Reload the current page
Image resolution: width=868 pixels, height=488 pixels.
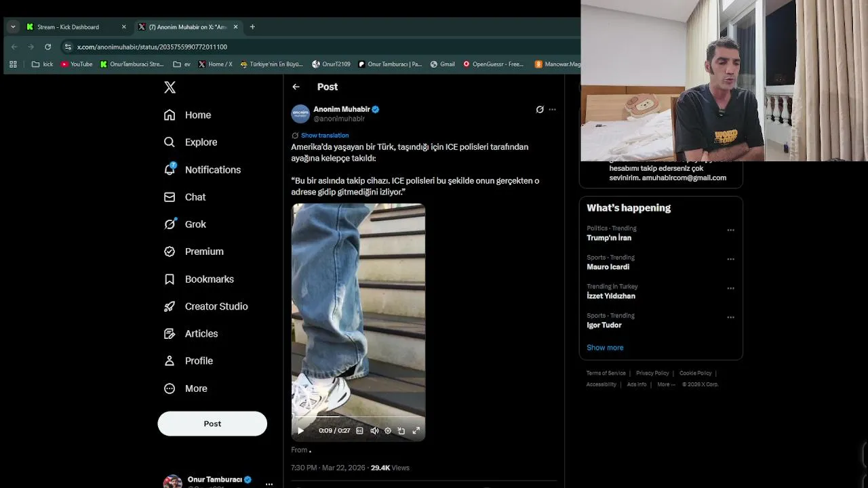pos(47,47)
